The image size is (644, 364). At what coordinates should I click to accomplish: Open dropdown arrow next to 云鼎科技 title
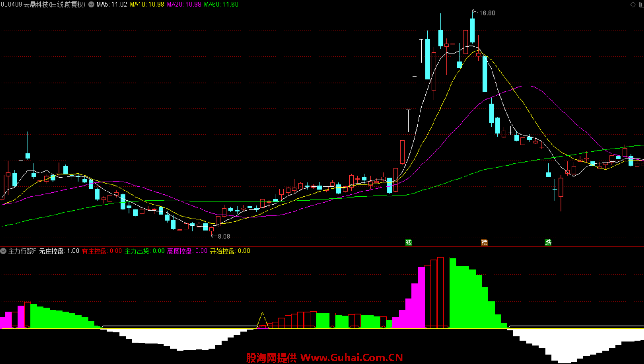coord(91,5)
